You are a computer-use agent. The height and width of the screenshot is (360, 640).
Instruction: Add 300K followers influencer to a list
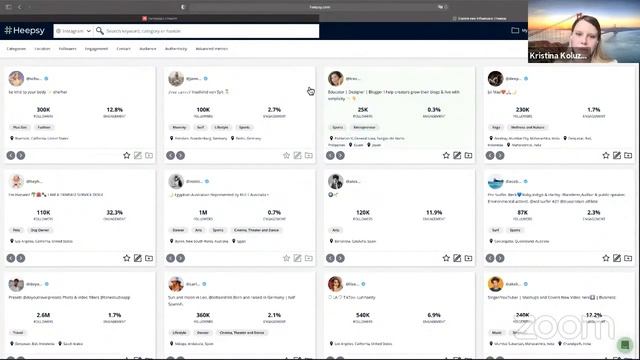(149, 156)
